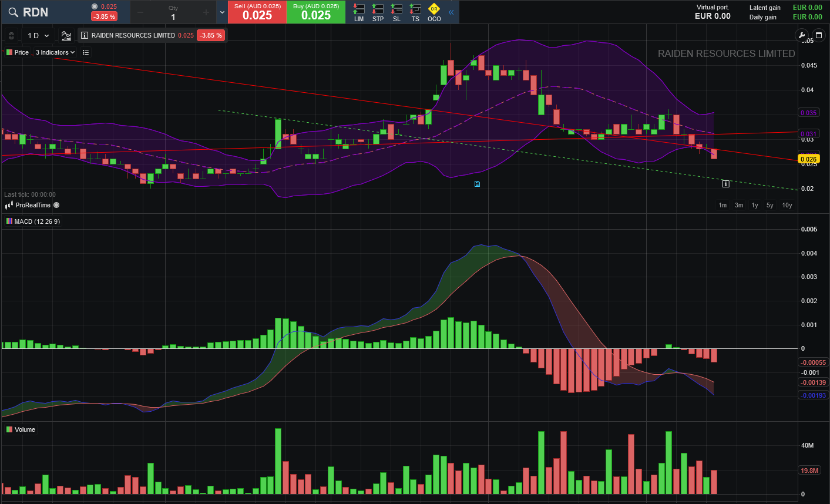The image size is (830, 504).
Task: Click the RDN ticker symbol field
Action: (35, 12)
